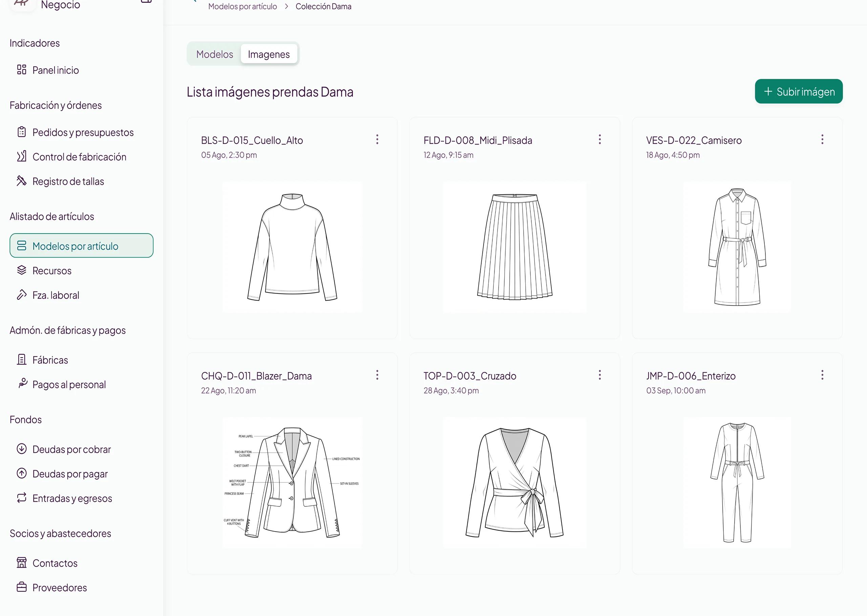Go to Proveedores in the sidebar
867x616 pixels.
(x=82, y=588)
